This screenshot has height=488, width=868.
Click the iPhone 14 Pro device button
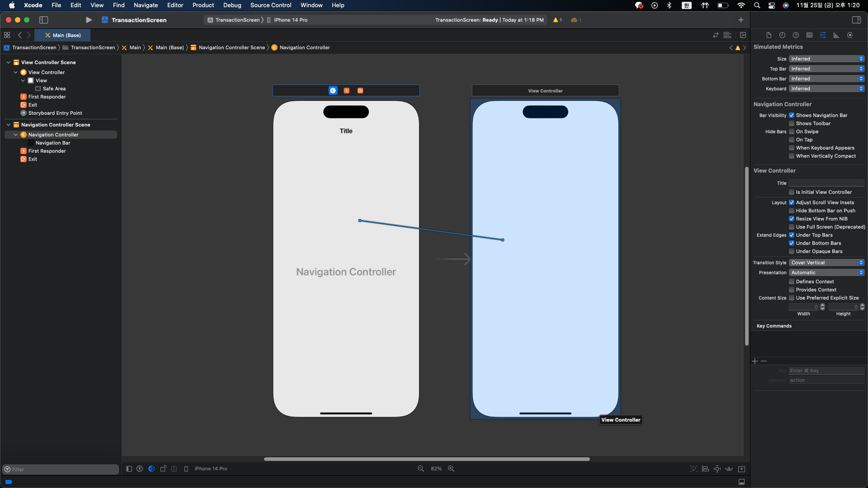[x=211, y=469]
